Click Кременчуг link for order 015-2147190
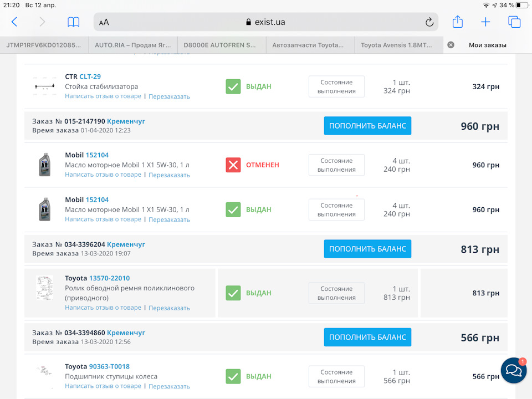This screenshot has width=532, height=399. pos(126,121)
